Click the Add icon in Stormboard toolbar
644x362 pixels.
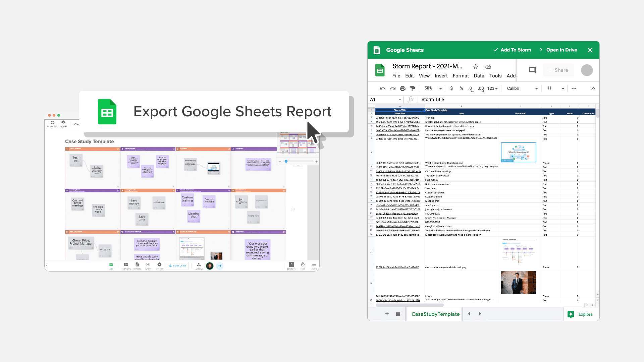click(x=111, y=266)
